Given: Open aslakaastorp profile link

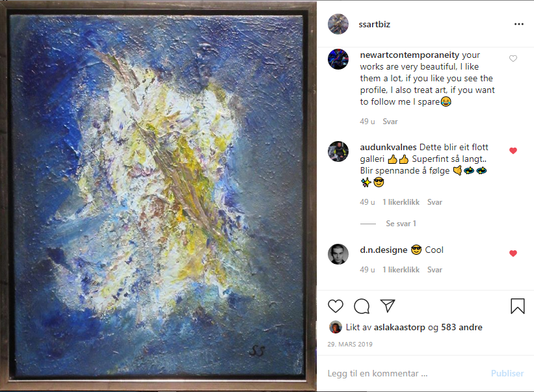Looking at the screenshot, I should (x=399, y=328).
